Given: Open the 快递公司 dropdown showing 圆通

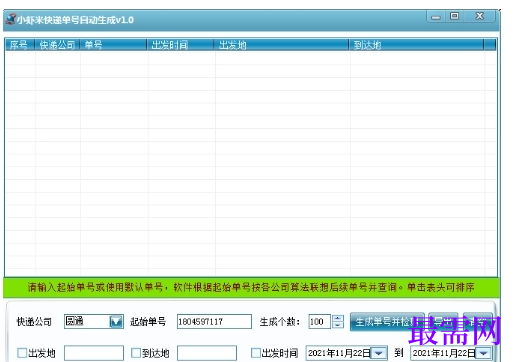Looking at the screenshot, I should 116,322.
